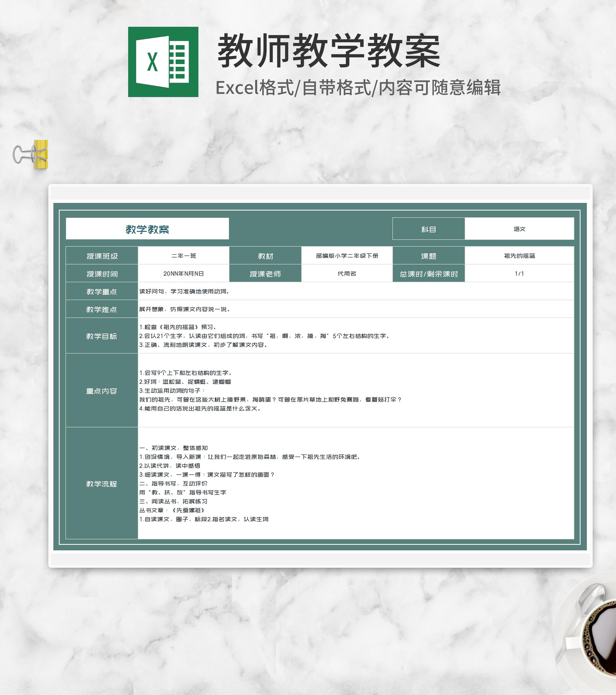Image resolution: width=616 pixels, height=695 pixels.
Task: Click the 1/1 lesson count cell
Action: click(519, 274)
